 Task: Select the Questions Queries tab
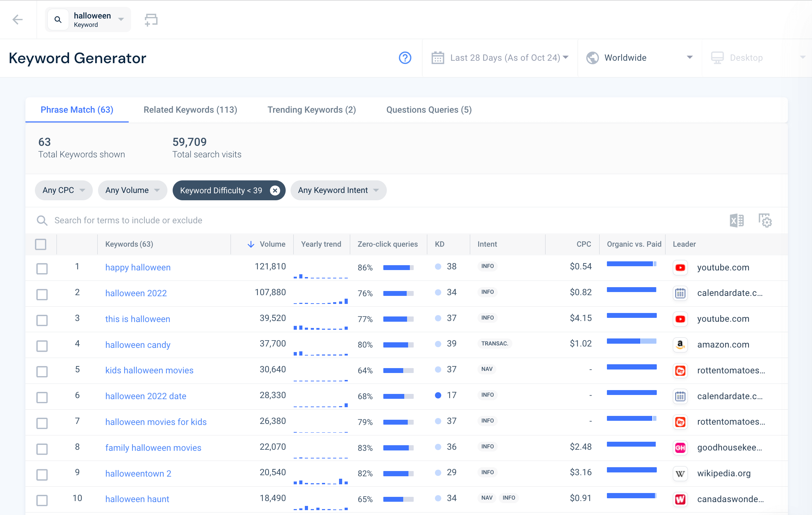(429, 110)
